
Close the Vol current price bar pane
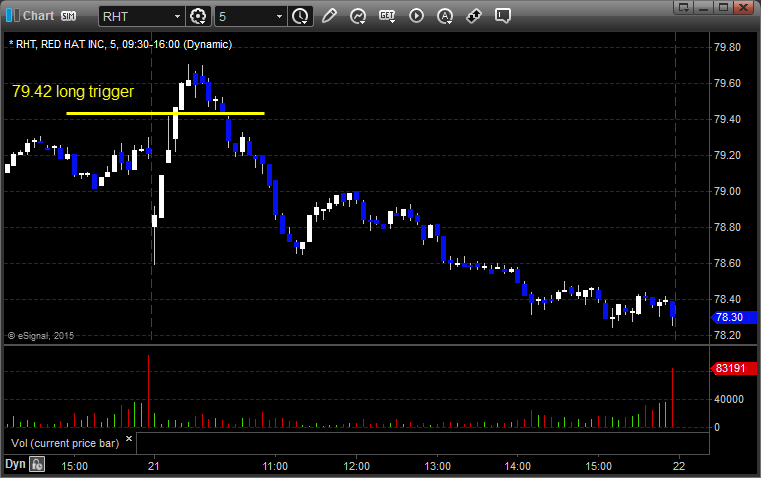click(x=129, y=439)
